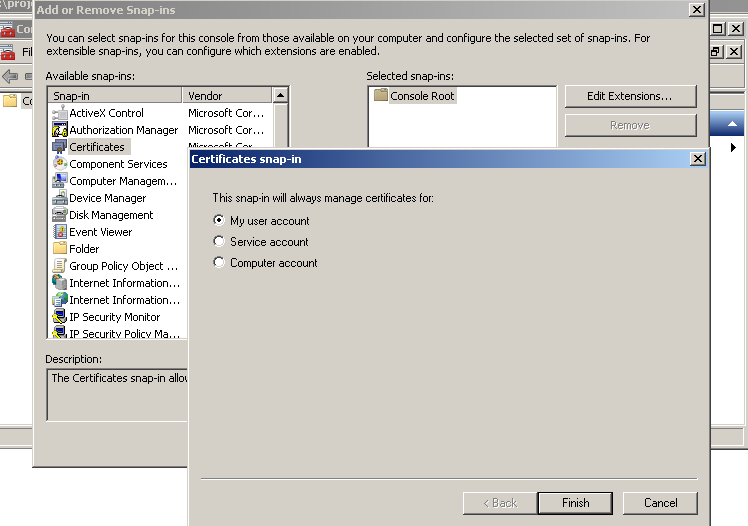The height and width of the screenshot is (526, 748).
Task: Select the ActiveX Control snap-in icon
Action: 60,113
